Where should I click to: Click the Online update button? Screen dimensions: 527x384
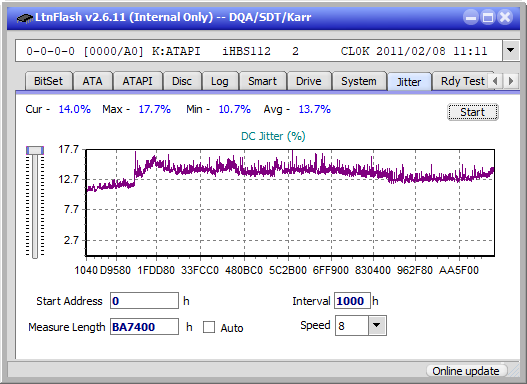466,371
